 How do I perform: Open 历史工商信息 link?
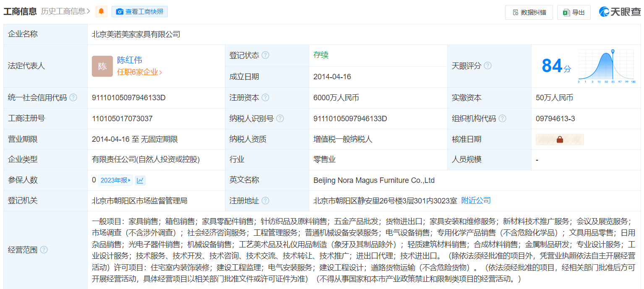[65, 11]
